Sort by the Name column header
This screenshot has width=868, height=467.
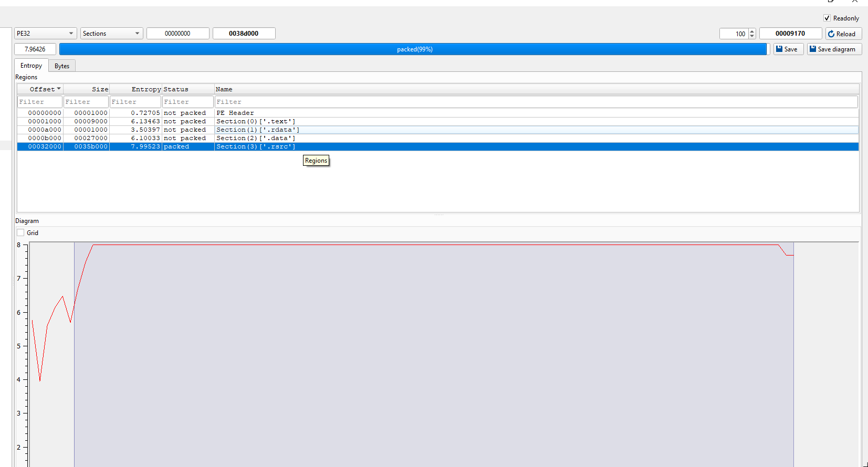537,89
